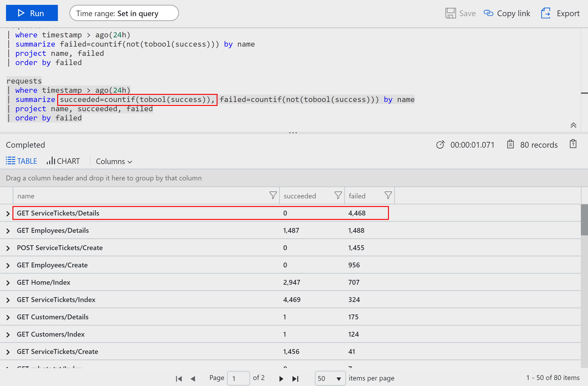588x386 pixels.
Task: Switch to the CHART view tab
Action: [63, 161]
